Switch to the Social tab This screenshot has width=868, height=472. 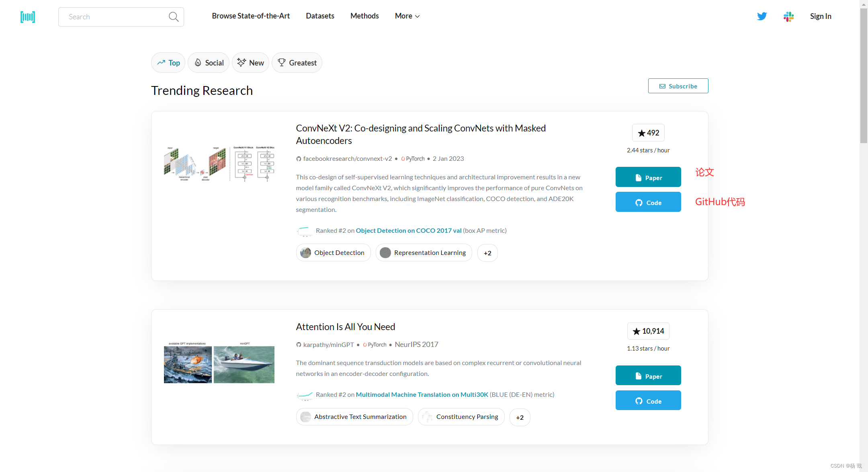point(209,63)
